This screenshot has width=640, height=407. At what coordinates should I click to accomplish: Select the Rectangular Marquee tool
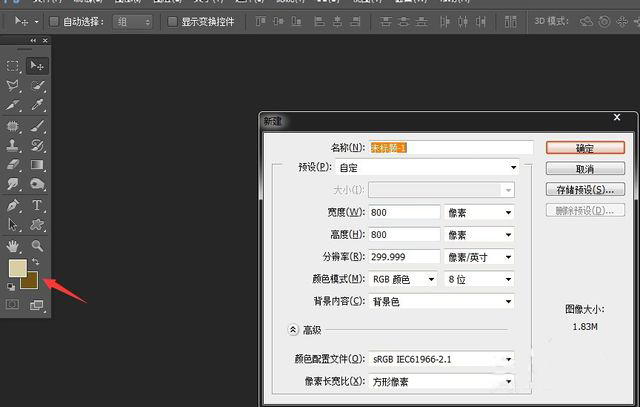tap(14, 66)
